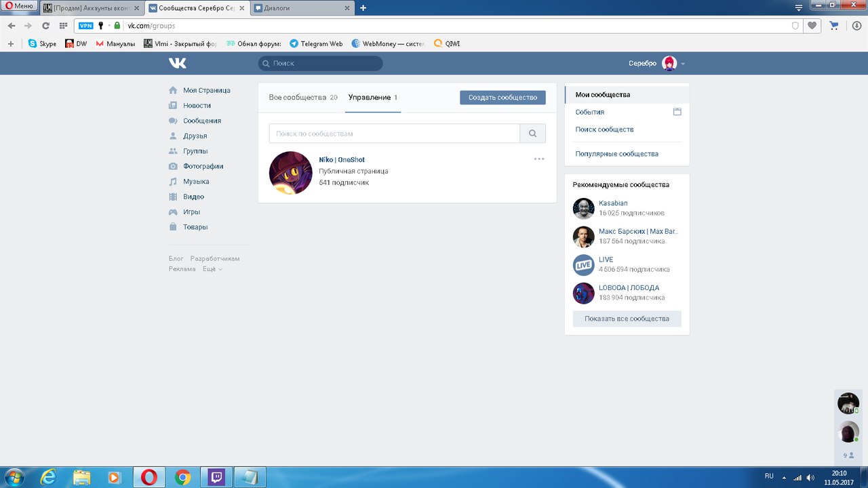Viewport: 868px width, 488px height.
Task: Open Telegram Web bookmark
Action: (x=316, y=43)
